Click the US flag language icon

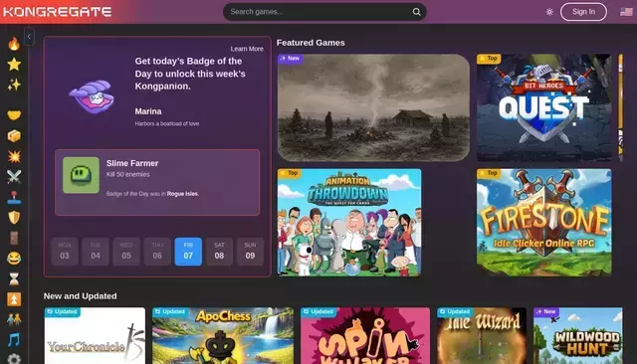coord(626,12)
